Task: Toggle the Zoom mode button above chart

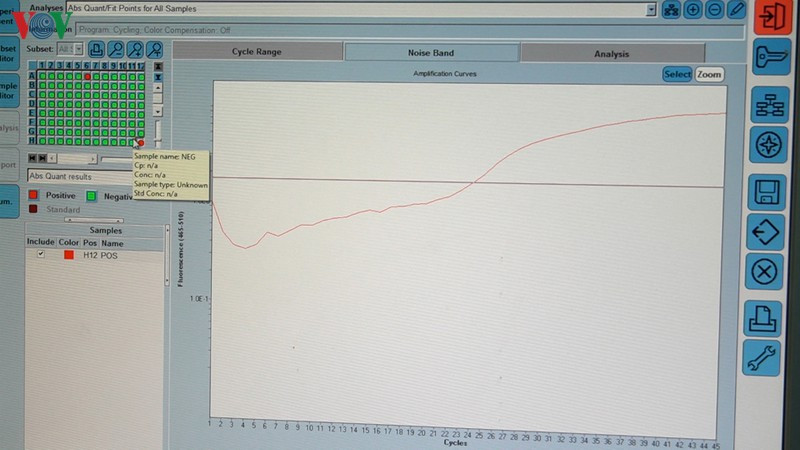Action: click(x=709, y=74)
